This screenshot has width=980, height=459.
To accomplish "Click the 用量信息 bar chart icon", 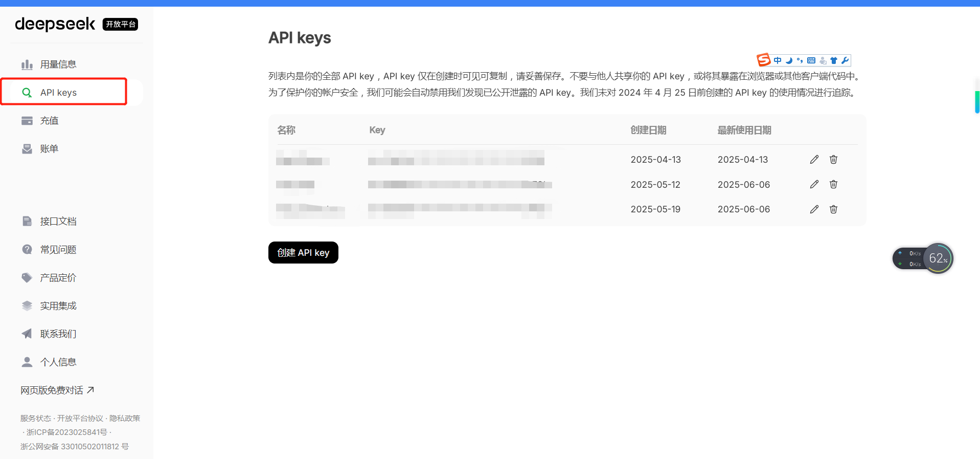I will [27, 64].
